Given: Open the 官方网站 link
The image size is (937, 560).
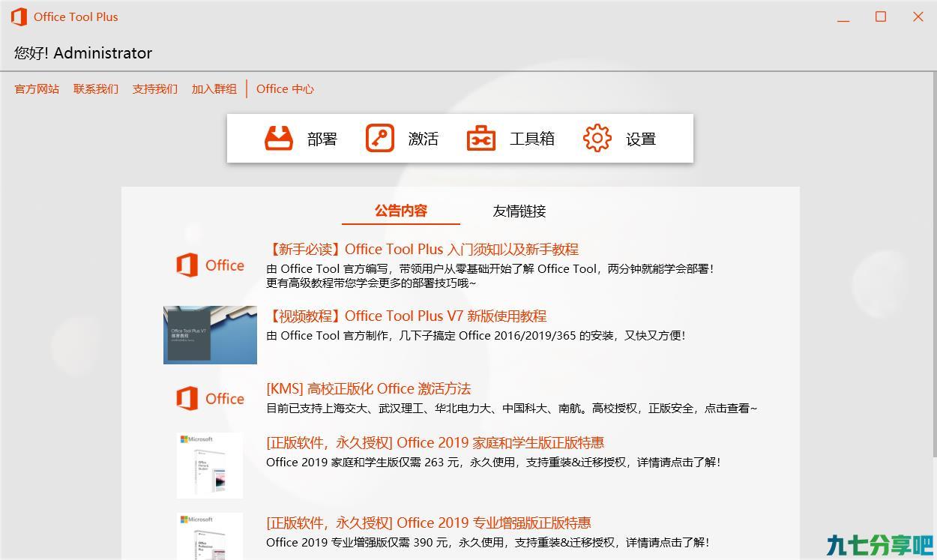Looking at the screenshot, I should 37,88.
